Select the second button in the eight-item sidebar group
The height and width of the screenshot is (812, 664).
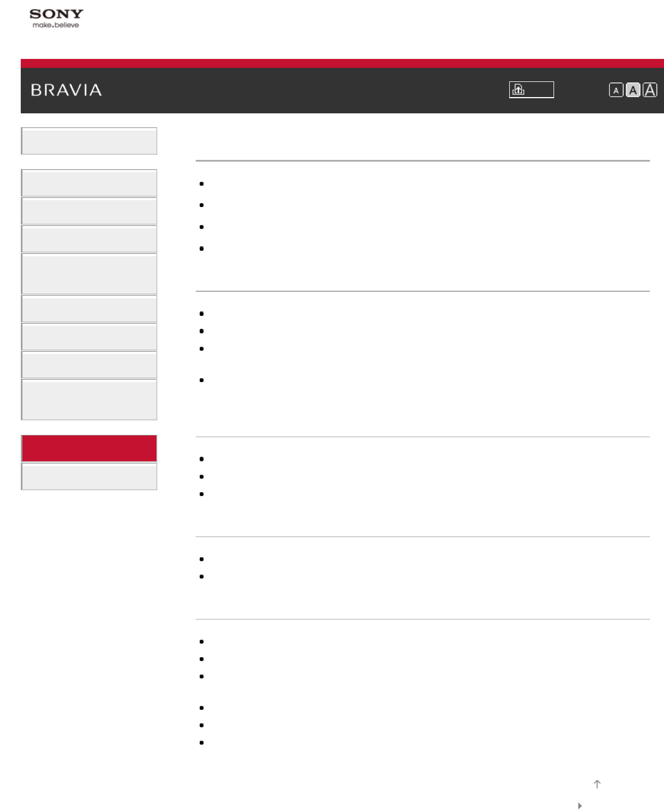tap(89, 211)
